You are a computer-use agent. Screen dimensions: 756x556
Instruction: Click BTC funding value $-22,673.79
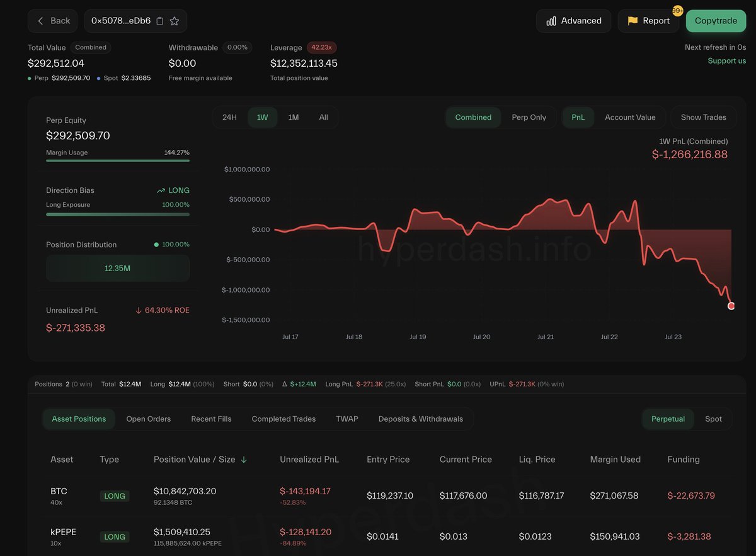(x=691, y=496)
